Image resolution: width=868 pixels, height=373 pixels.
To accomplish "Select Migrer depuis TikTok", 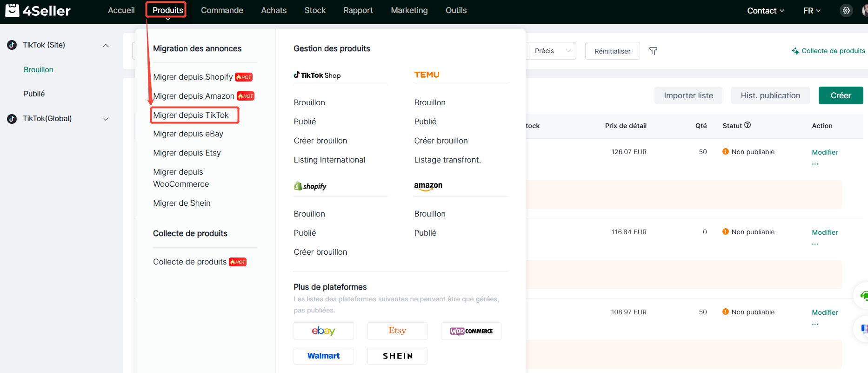I will click(191, 115).
